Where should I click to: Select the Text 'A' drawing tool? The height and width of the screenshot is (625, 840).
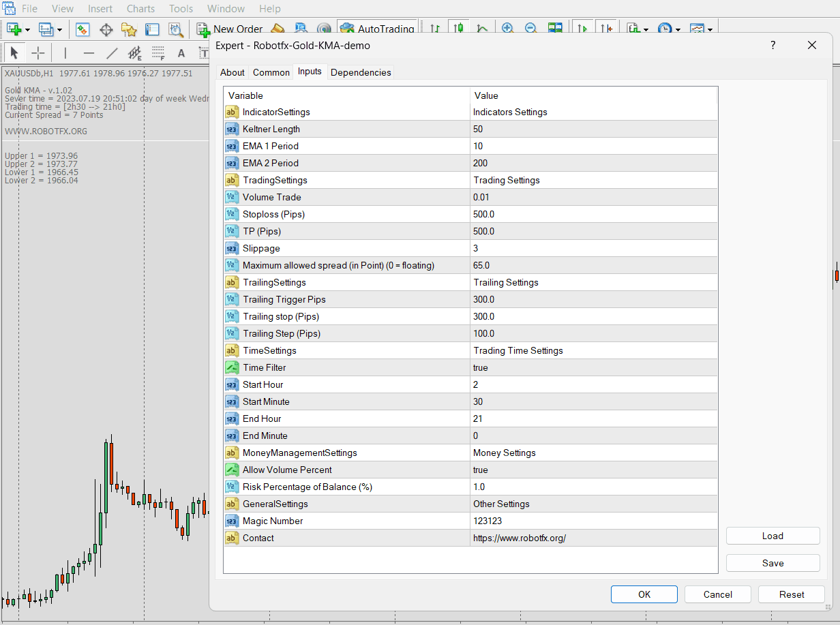(x=181, y=53)
